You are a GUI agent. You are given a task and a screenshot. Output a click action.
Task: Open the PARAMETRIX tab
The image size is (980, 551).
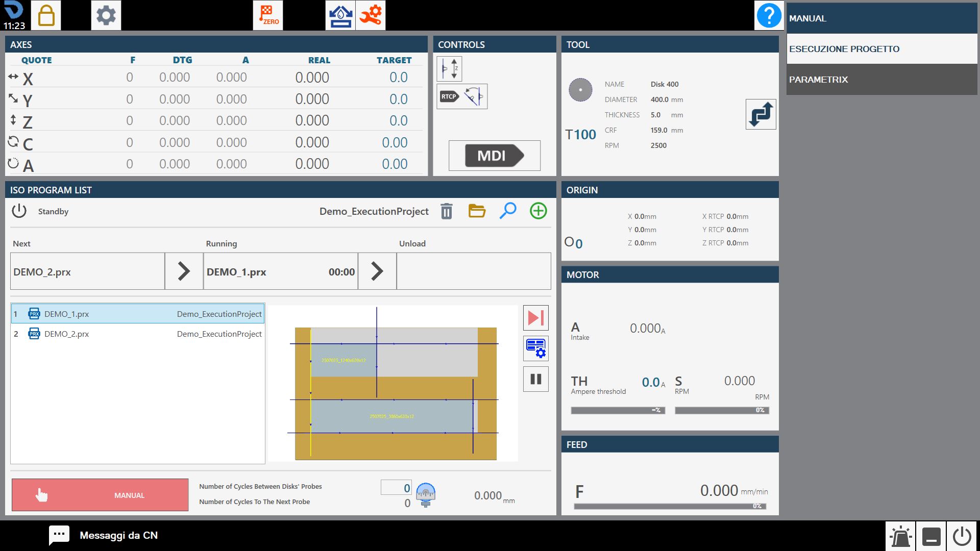882,80
